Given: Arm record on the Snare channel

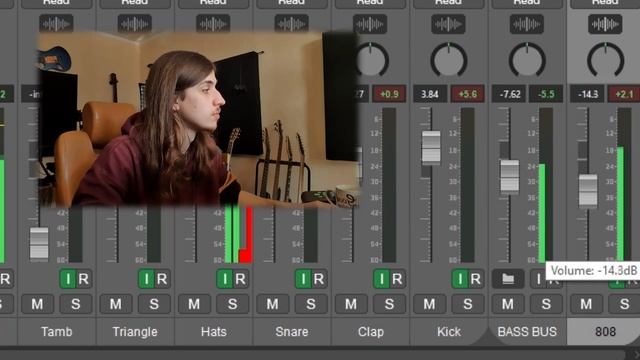Looking at the screenshot, I should (x=319, y=279).
